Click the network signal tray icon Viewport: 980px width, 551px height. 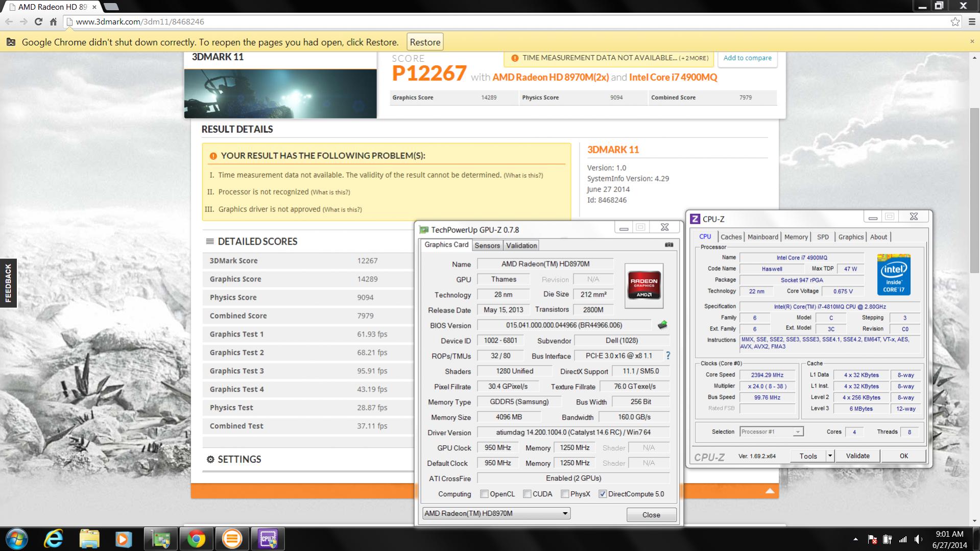(903, 539)
